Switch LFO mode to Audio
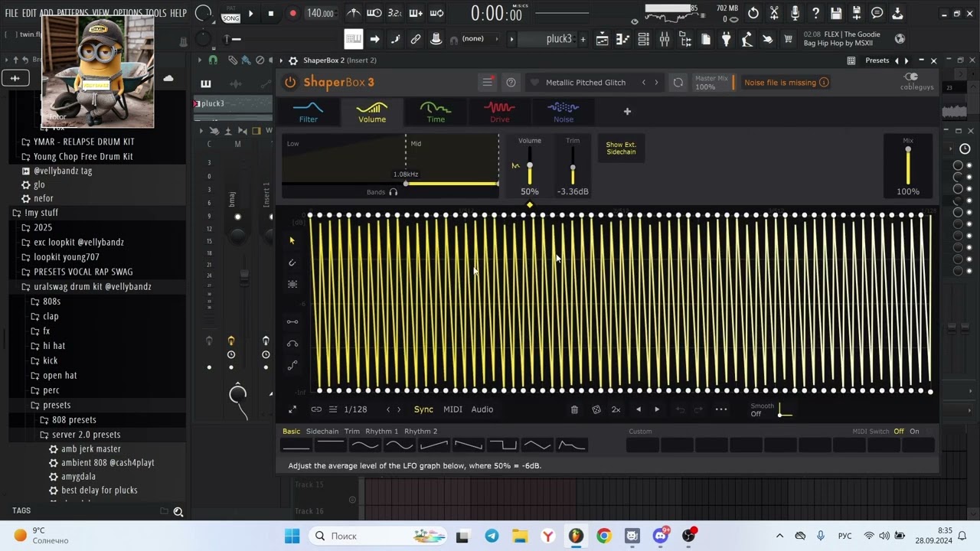Screen dimensions: 980x551 (x=482, y=409)
